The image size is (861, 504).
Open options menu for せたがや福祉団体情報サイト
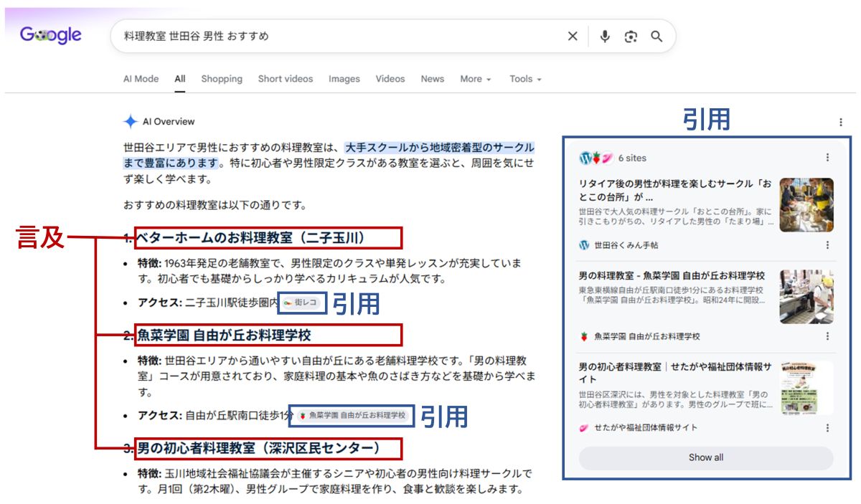click(x=827, y=428)
